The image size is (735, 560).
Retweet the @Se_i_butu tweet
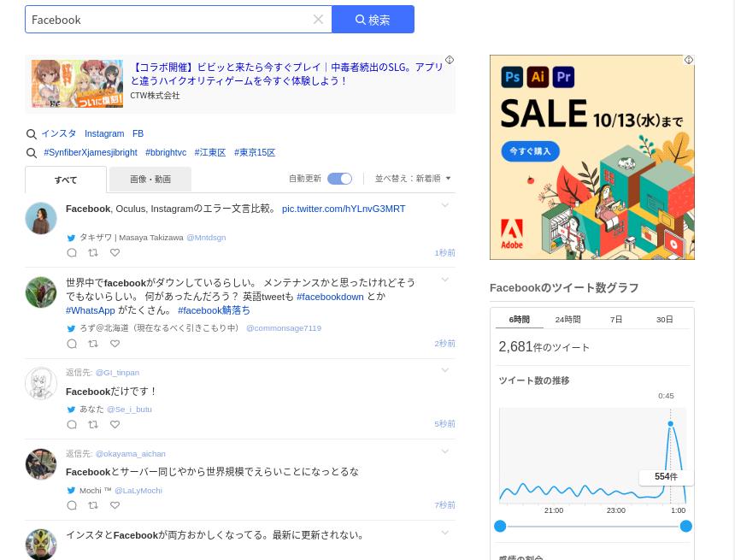tap(93, 424)
